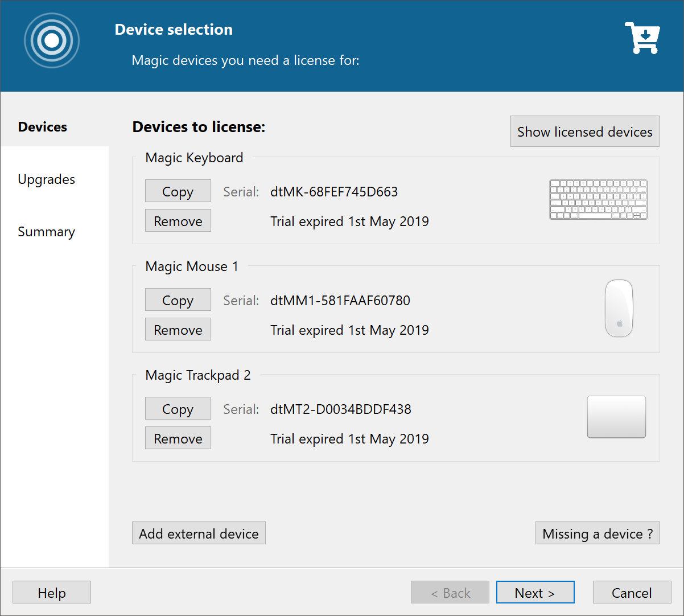The image size is (684, 616).
Task: Select the serial dtMT2-D0034BDDF438 text
Action: pyautogui.click(x=340, y=409)
